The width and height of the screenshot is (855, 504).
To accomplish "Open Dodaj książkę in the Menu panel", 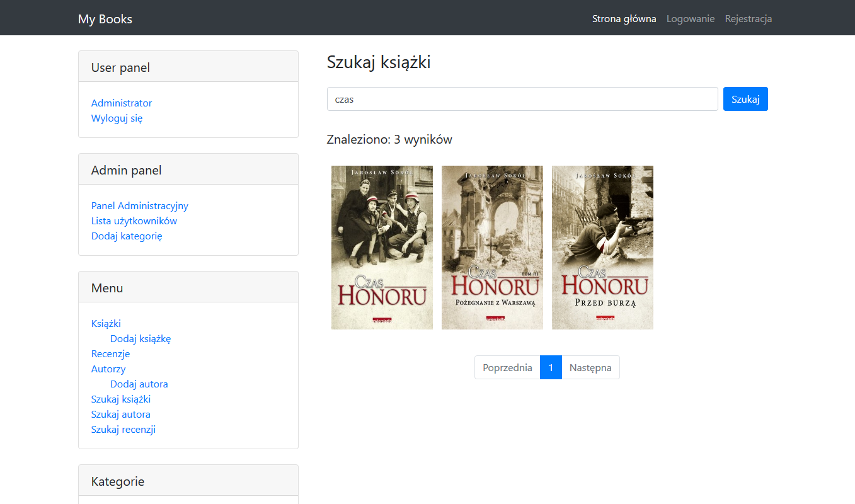I will click(x=141, y=339).
